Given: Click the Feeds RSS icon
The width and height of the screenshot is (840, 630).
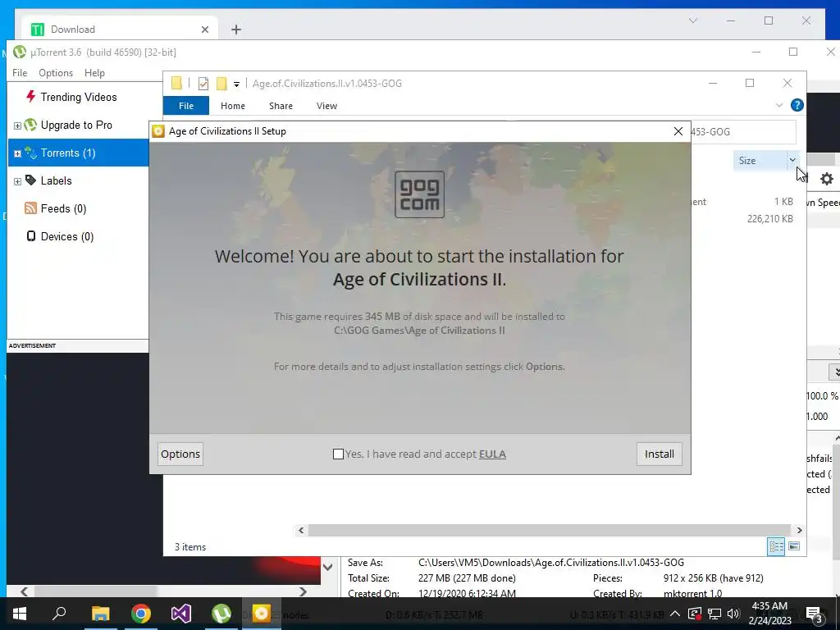Looking at the screenshot, I should (30, 208).
